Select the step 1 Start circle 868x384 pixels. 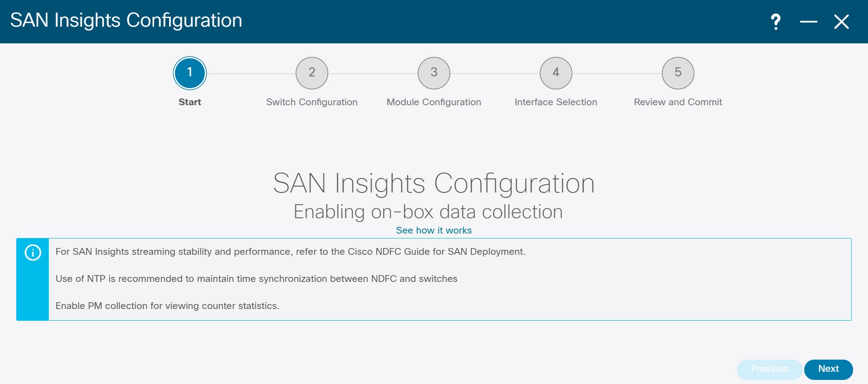point(189,73)
